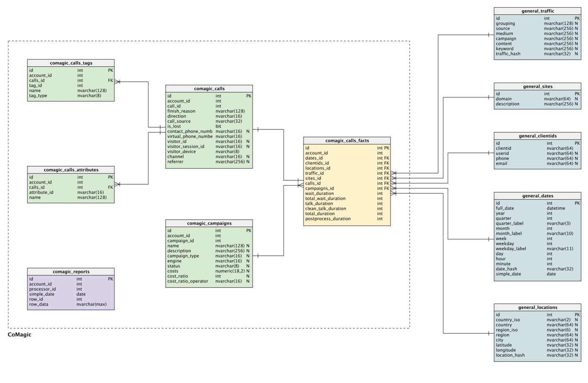Select the region_iso column row
The image size is (588, 383).
tap(538, 330)
